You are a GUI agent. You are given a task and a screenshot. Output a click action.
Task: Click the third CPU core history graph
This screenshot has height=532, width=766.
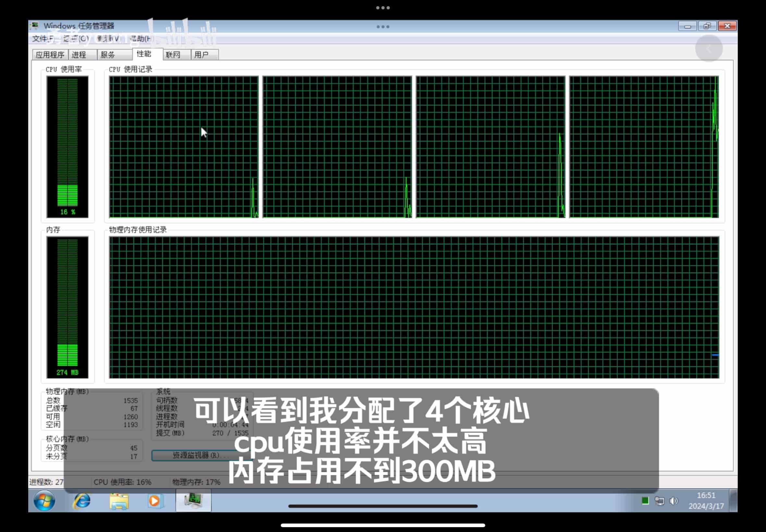490,147
